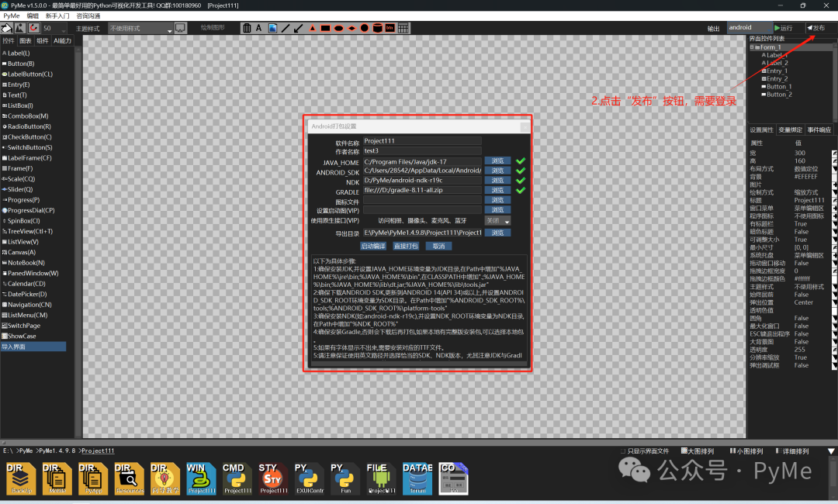Open the BackUp DIR folder icon
This screenshot has height=504, width=838.
point(22,478)
